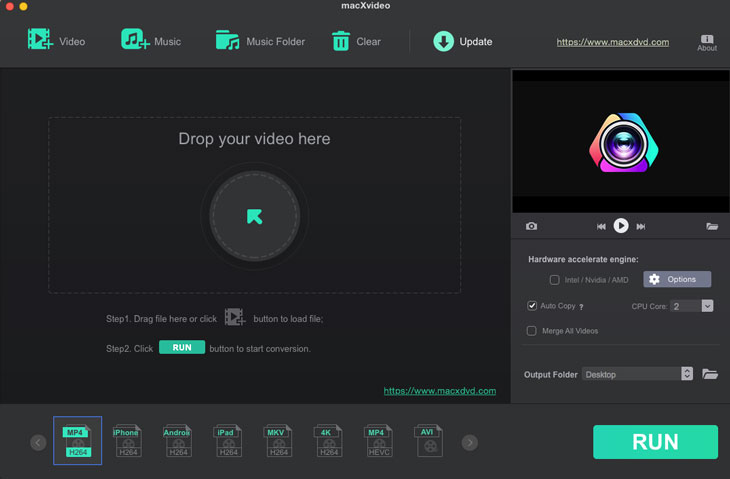Viewport: 730px width, 479px height.
Task: Check the Merge All Videos option
Action: pos(532,331)
